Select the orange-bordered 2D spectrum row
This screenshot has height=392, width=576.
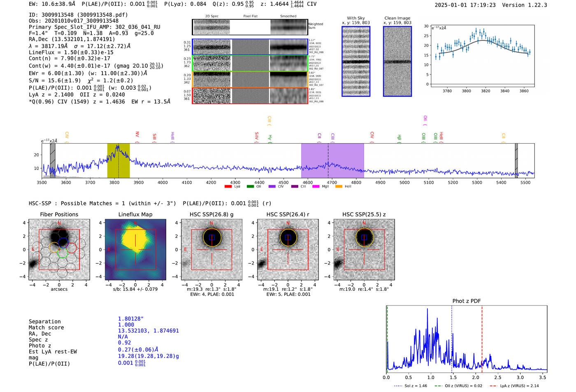coord(250,79)
